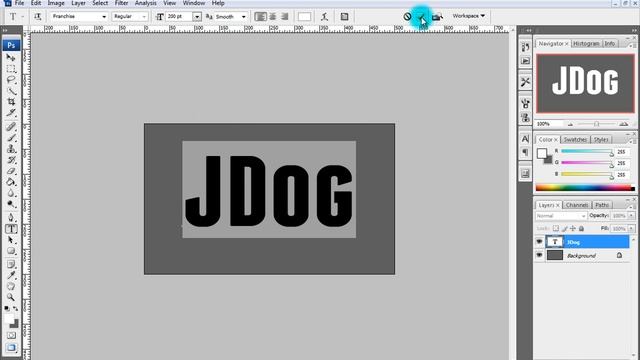Set left text alignment
Screen dimensions: 640x360
coord(260,17)
